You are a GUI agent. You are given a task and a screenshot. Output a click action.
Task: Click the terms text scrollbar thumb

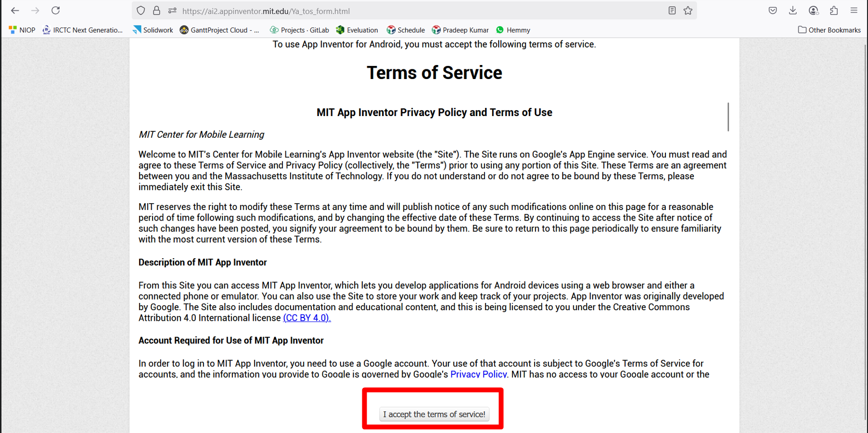tap(728, 117)
